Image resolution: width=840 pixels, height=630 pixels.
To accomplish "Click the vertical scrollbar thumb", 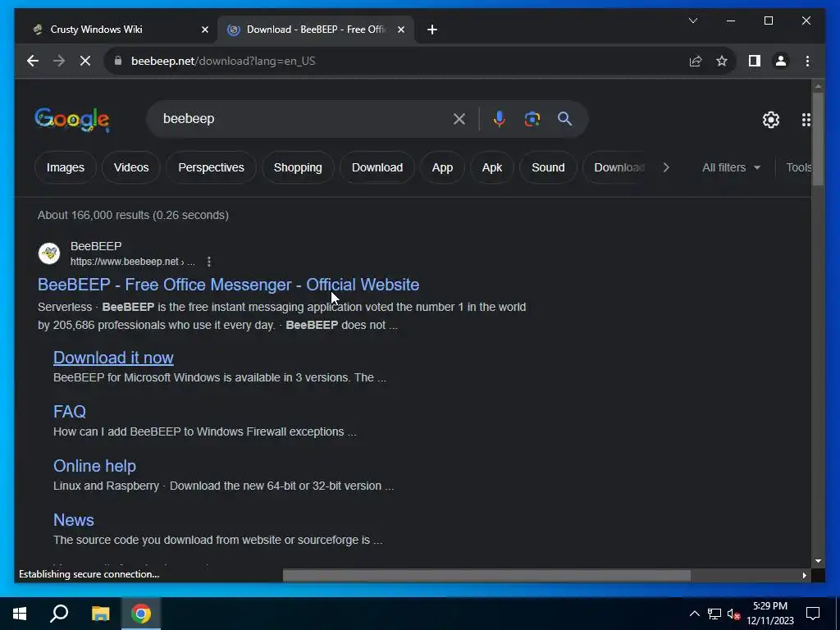I will click(818, 139).
